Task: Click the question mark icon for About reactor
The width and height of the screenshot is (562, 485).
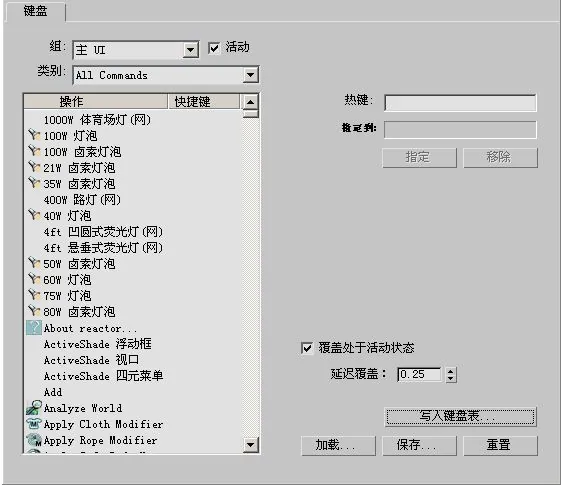Action: (x=34, y=328)
